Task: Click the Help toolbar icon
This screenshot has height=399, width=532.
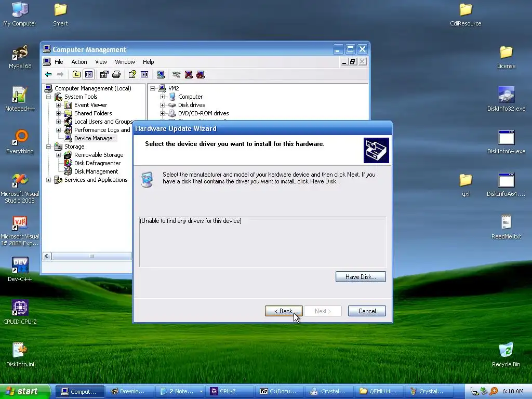Action: coord(132,74)
